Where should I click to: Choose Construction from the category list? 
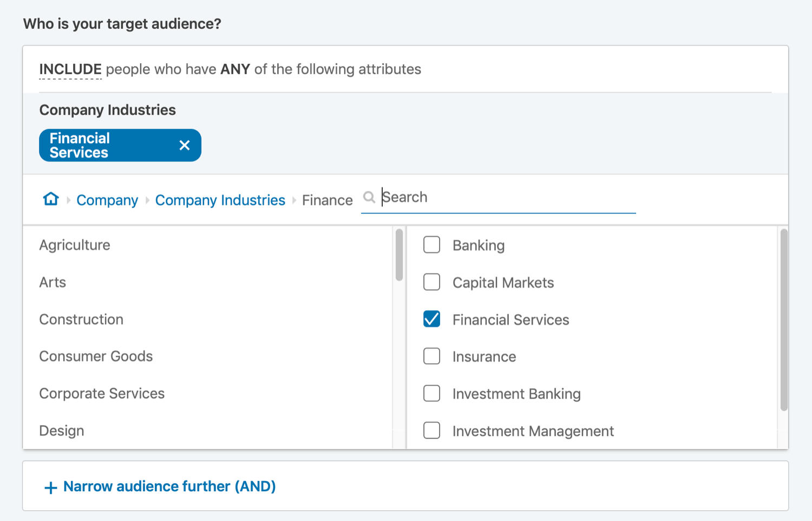tap(81, 320)
